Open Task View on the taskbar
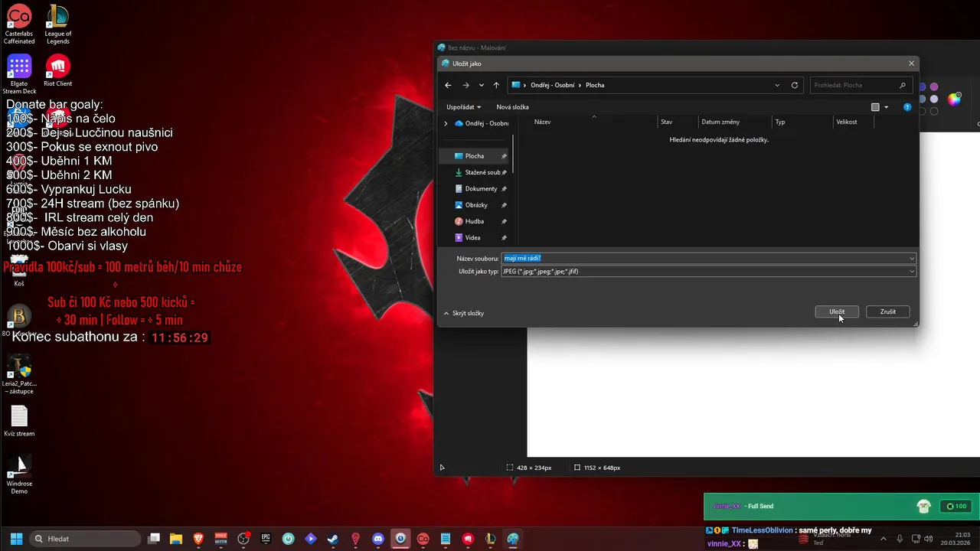This screenshot has height=551, width=980. coord(154,539)
